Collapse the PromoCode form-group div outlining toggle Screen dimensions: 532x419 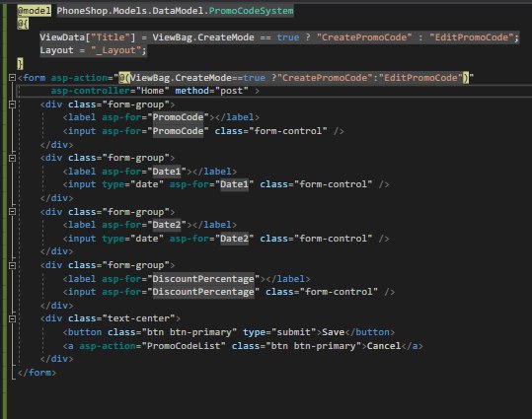12,105
